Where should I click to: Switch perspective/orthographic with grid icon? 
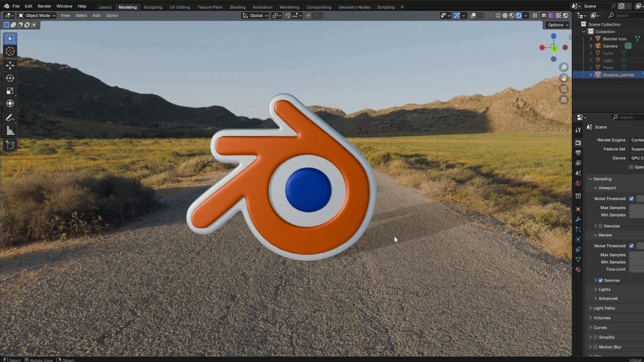point(564,100)
